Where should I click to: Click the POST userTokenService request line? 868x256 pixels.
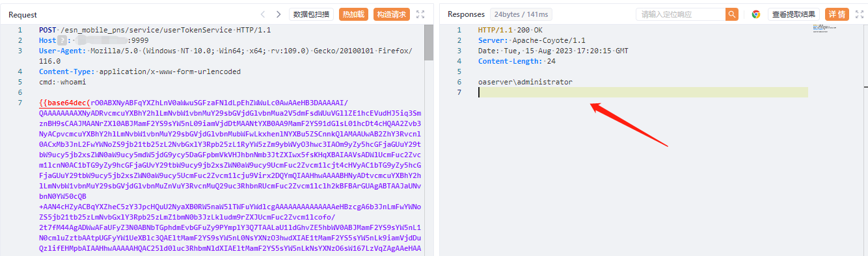tap(155, 30)
